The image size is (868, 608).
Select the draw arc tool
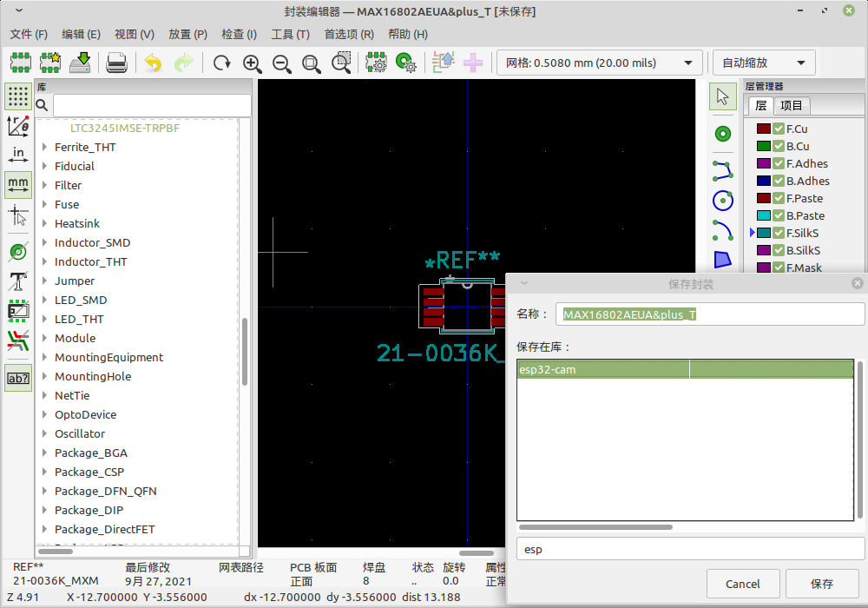[722, 230]
